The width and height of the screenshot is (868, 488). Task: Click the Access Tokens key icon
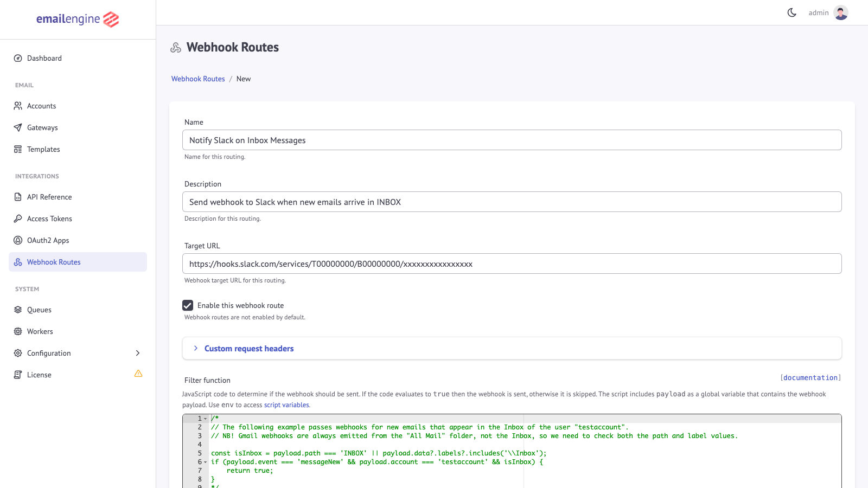(x=18, y=219)
